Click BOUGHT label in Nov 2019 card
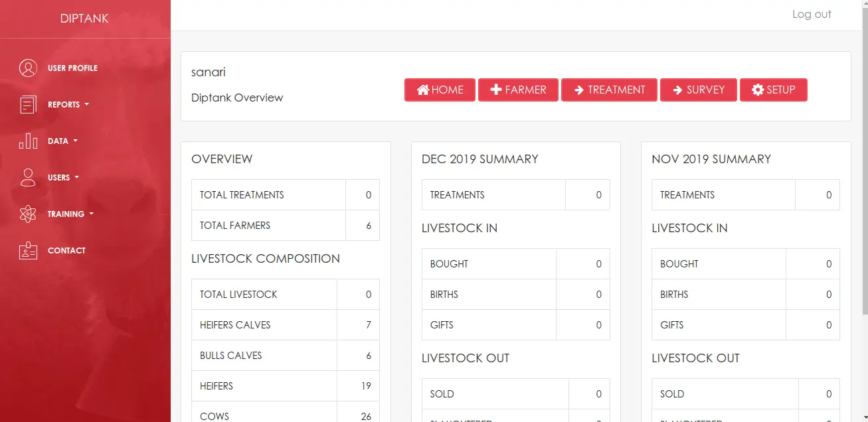The height and width of the screenshot is (422, 868). pyautogui.click(x=679, y=264)
